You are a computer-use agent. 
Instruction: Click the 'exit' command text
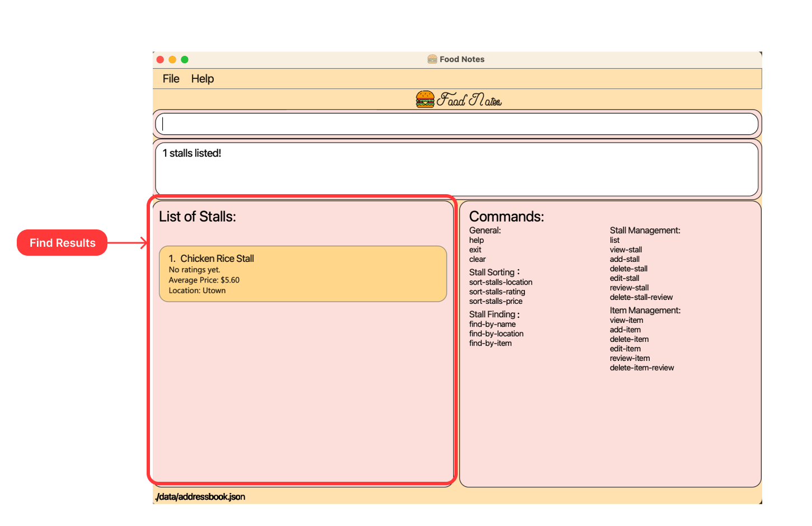point(475,250)
